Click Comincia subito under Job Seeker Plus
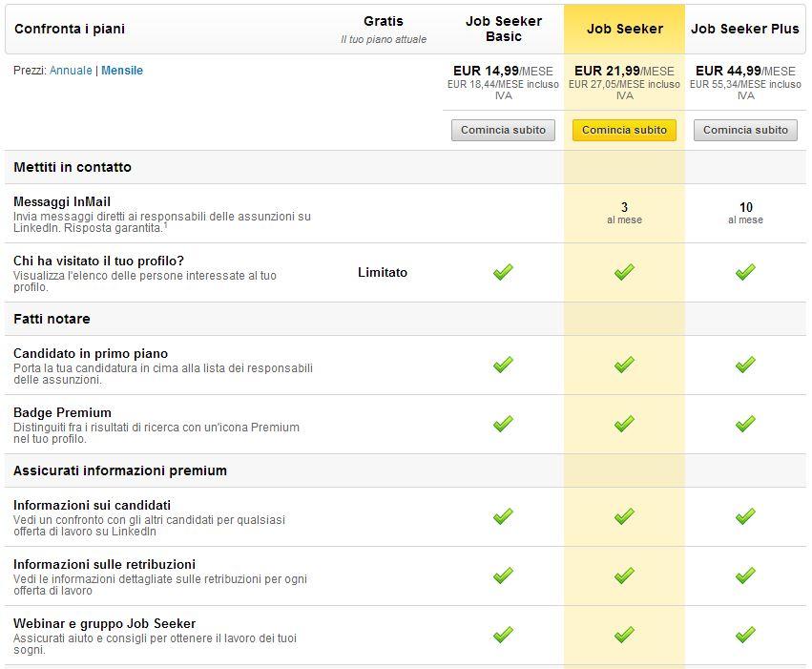The height and width of the screenshot is (669, 812). 745,130
